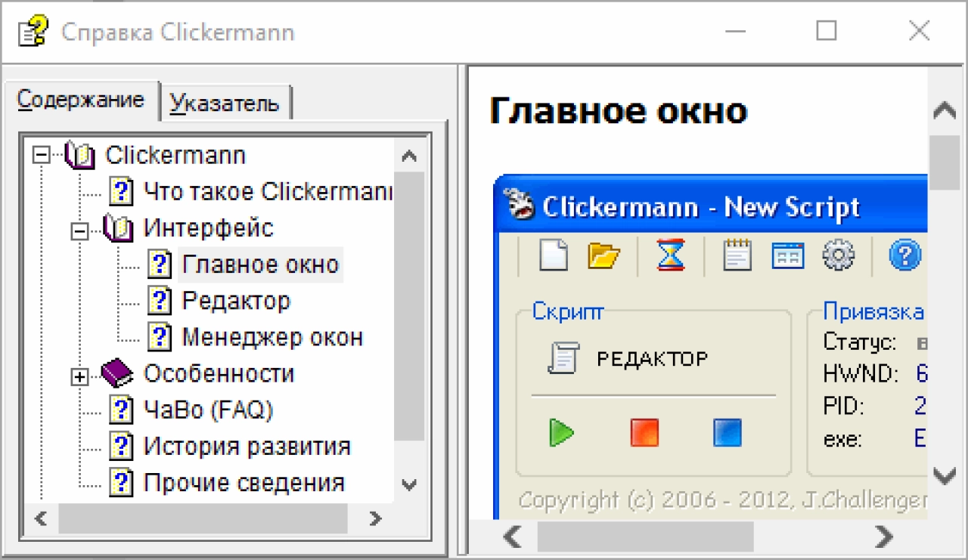This screenshot has width=968, height=560.
Task: Click question-mark page icon beside История развития
Action: pyautogui.click(x=121, y=446)
